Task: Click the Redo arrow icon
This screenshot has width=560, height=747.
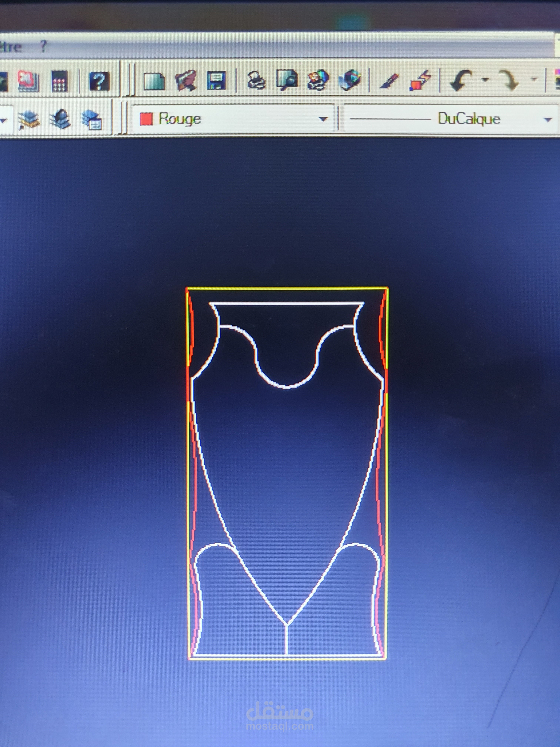Action: tap(510, 80)
